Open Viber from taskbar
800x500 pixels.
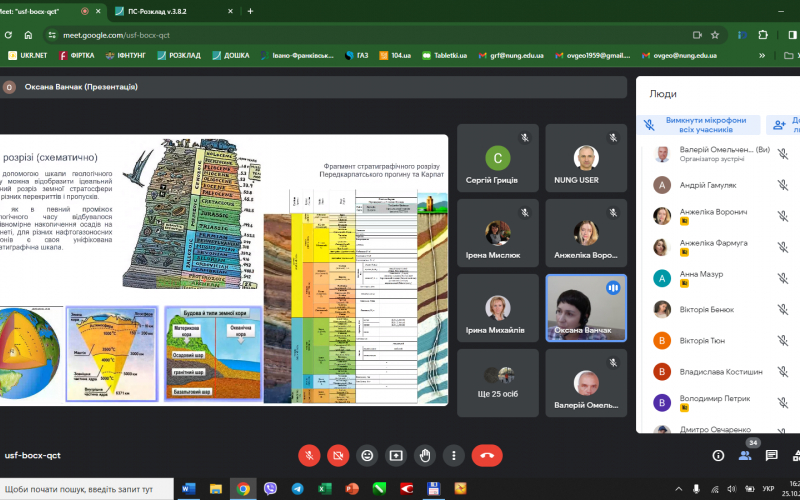click(270, 489)
